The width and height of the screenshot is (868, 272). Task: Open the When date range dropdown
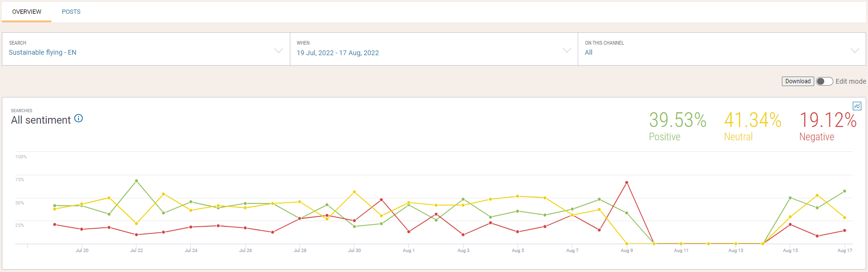point(434,49)
